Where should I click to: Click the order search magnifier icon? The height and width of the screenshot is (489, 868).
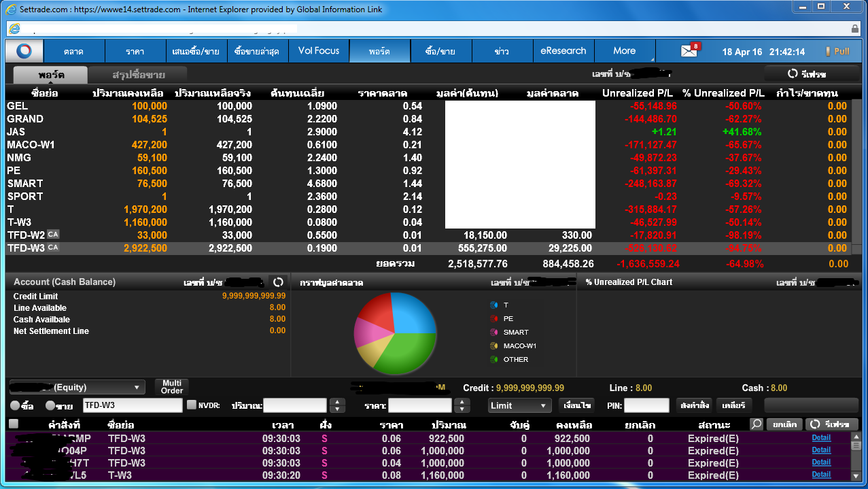[x=757, y=424]
